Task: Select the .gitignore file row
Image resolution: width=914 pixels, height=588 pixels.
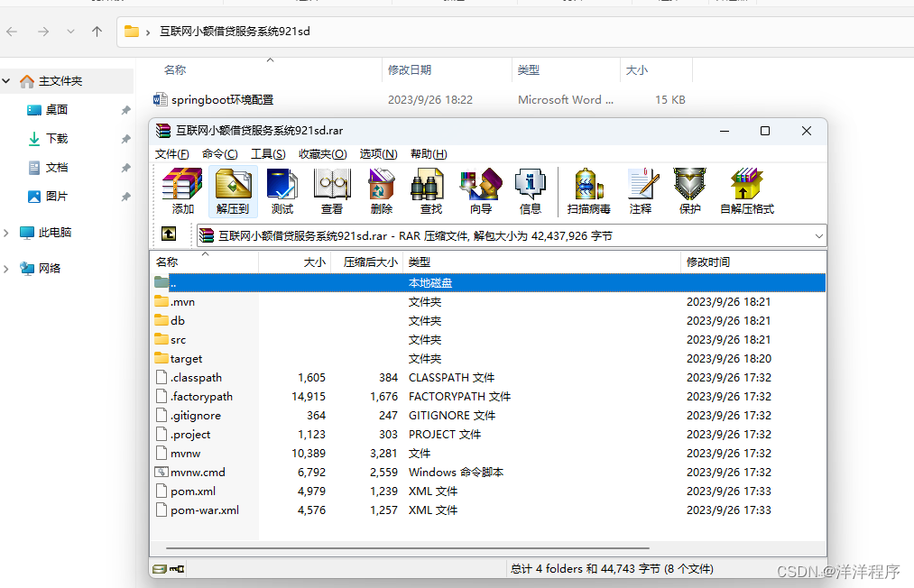Action: tap(488, 416)
